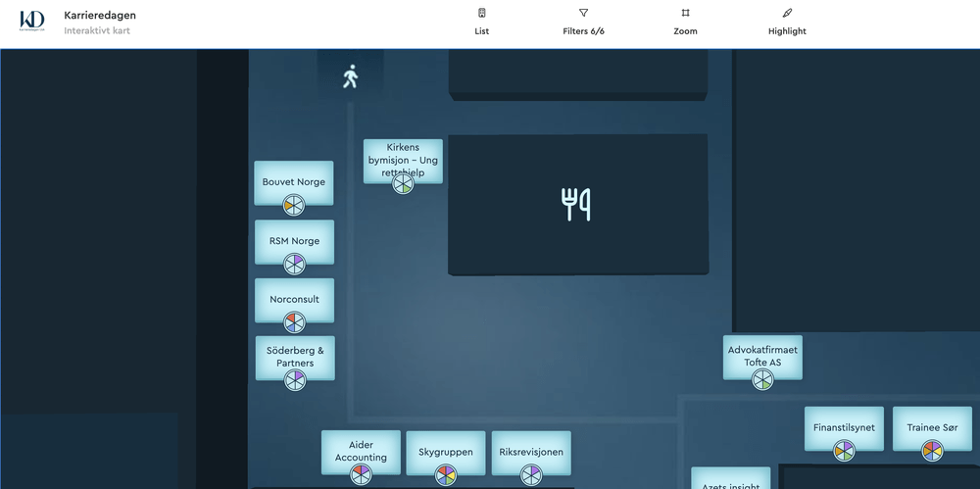Open Kirkens bymisjon – Ung rettshjelp booth

(403, 161)
